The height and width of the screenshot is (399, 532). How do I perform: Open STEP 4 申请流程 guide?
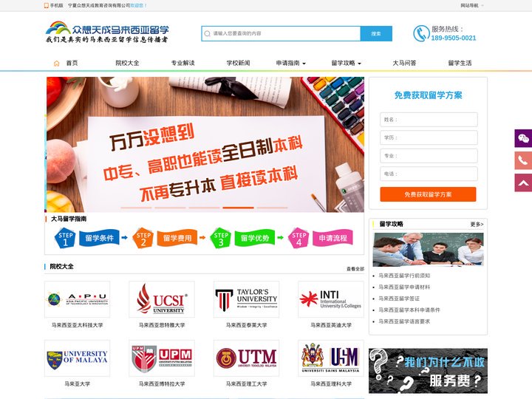click(x=320, y=238)
